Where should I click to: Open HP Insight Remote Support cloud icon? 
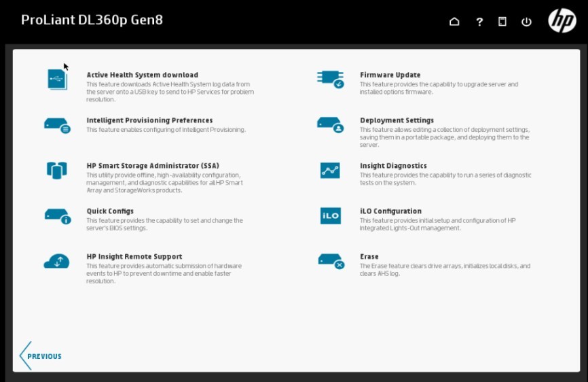click(x=57, y=261)
